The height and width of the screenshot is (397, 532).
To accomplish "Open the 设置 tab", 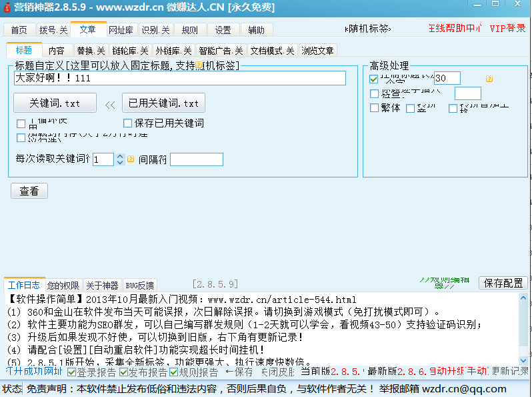I will 223,30.
